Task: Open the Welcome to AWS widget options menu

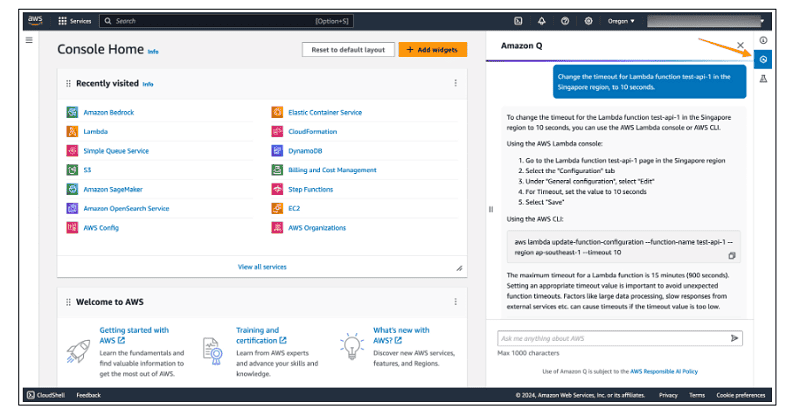Action: point(456,302)
